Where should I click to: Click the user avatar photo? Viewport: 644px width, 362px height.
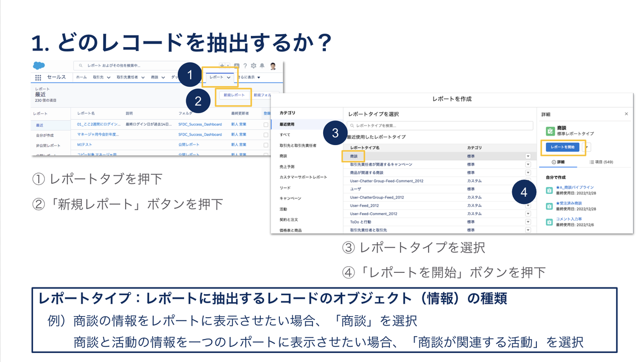pos(273,66)
